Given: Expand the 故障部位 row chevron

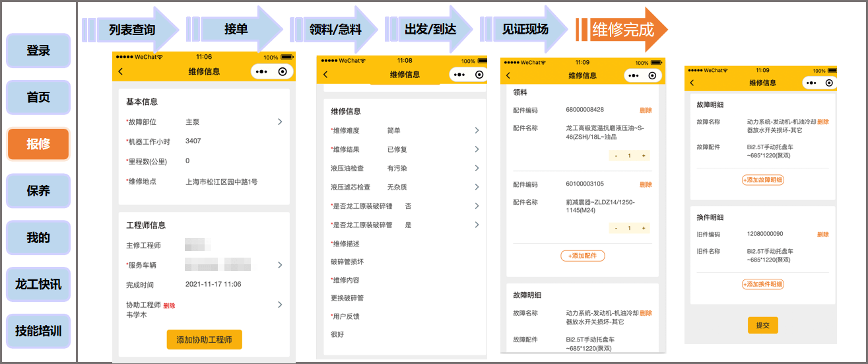Looking at the screenshot, I should [280, 122].
